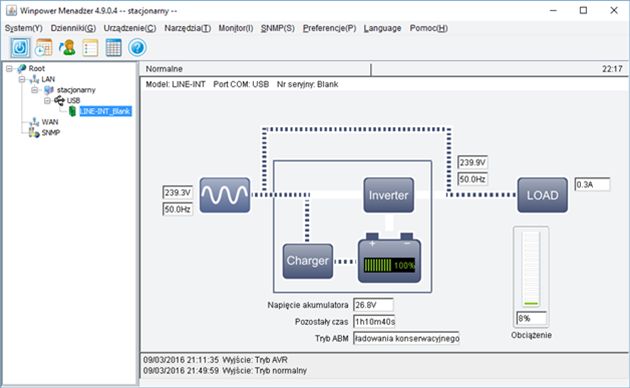Open the schedule calendar-clock toolbar icon
Screen dimensions: 630x388
(43, 48)
